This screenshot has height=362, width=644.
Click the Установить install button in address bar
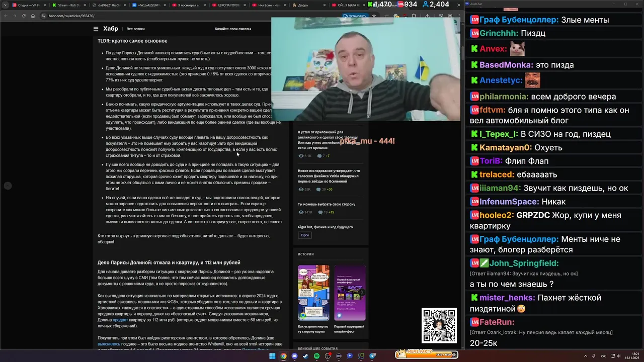355,16
